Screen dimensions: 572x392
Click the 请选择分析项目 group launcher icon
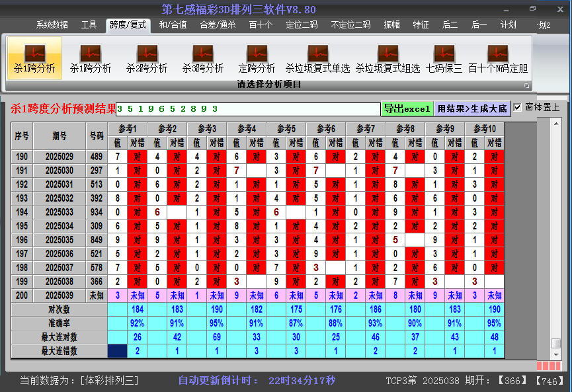[x=526, y=85]
